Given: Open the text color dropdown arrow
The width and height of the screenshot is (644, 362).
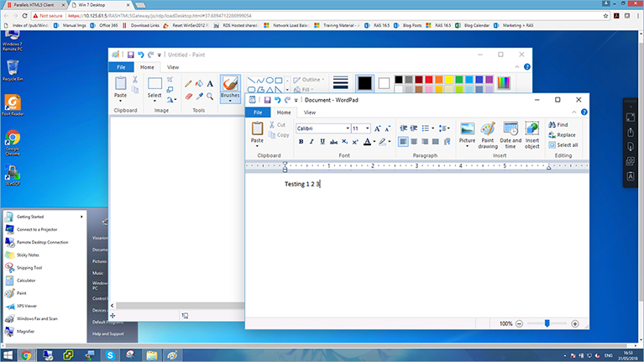Looking at the screenshot, I should point(374,142).
